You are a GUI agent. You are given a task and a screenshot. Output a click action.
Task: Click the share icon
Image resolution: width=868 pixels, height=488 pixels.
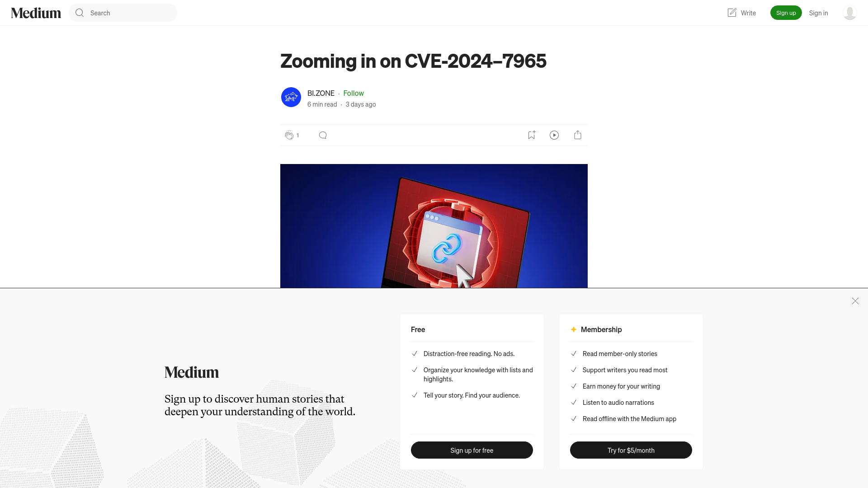point(578,135)
